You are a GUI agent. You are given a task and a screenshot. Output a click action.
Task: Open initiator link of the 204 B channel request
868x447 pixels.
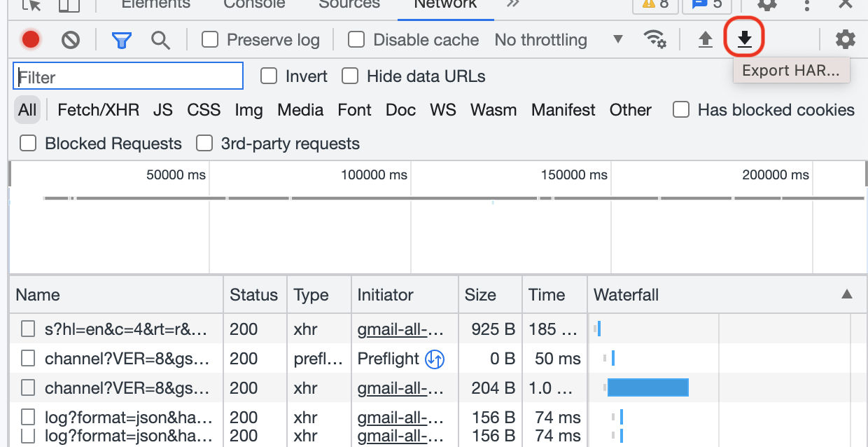point(400,387)
